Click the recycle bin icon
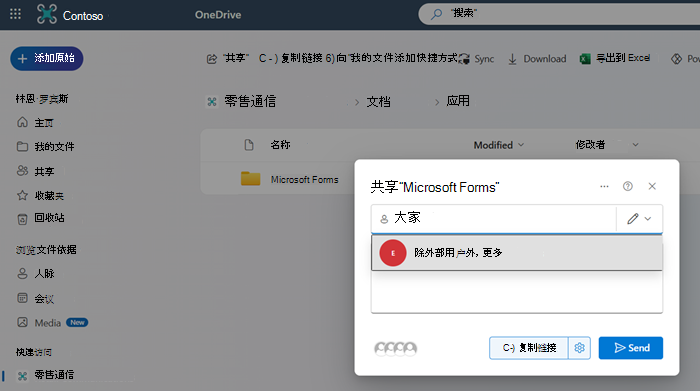 22,219
